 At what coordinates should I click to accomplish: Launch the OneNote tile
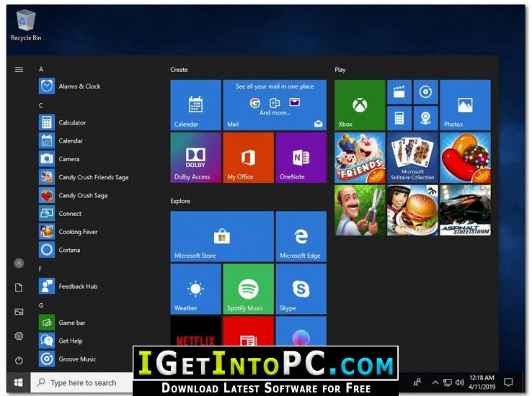301,158
